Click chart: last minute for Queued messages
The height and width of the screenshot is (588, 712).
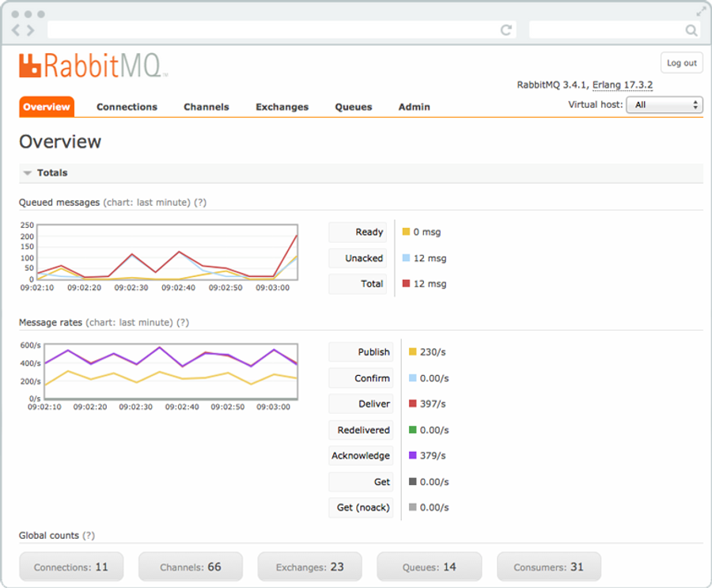[x=146, y=203]
